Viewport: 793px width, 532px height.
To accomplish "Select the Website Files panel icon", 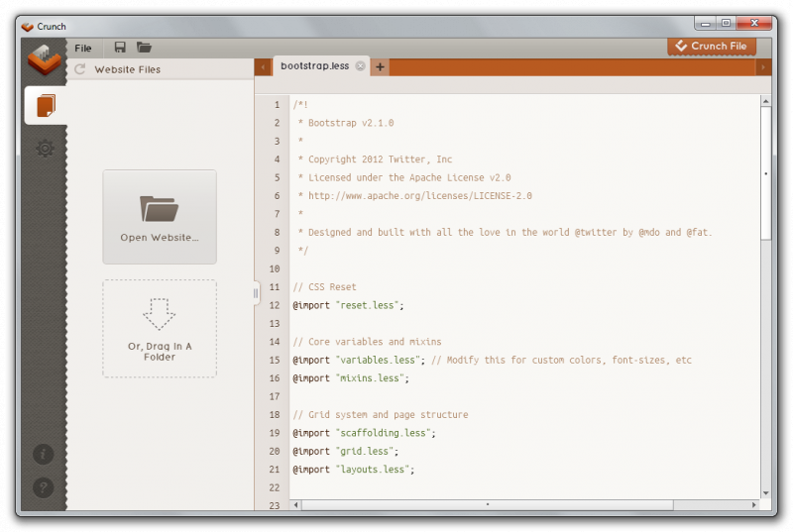I will [46, 106].
